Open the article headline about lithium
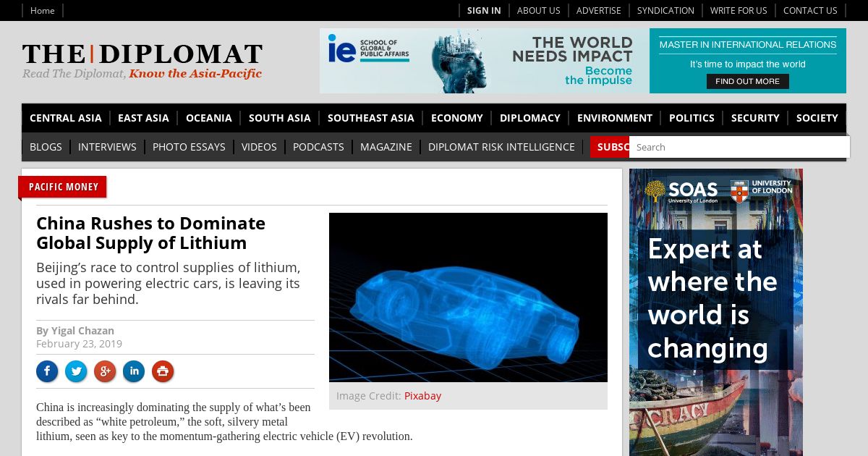 [150, 233]
